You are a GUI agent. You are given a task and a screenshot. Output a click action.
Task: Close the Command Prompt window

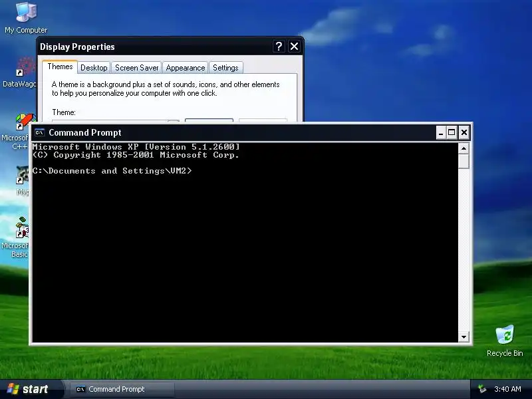tap(464, 132)
